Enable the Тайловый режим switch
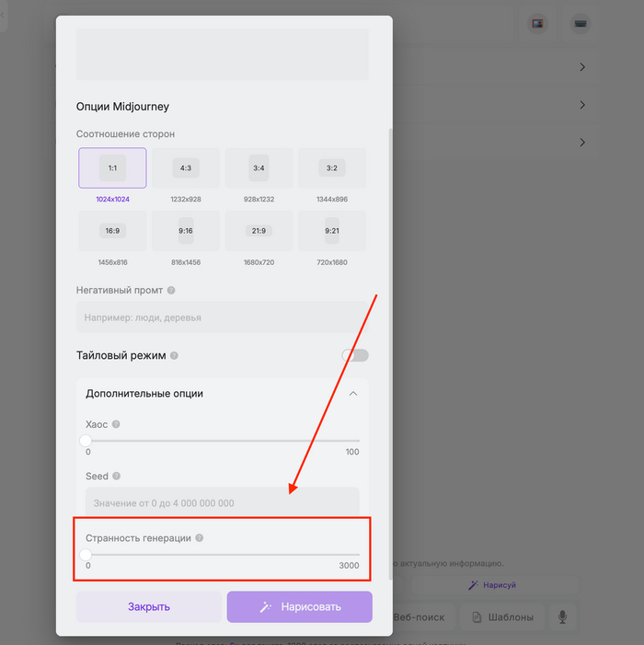The width and height of the screenshot is (644, 645). (x=355, y=355)
